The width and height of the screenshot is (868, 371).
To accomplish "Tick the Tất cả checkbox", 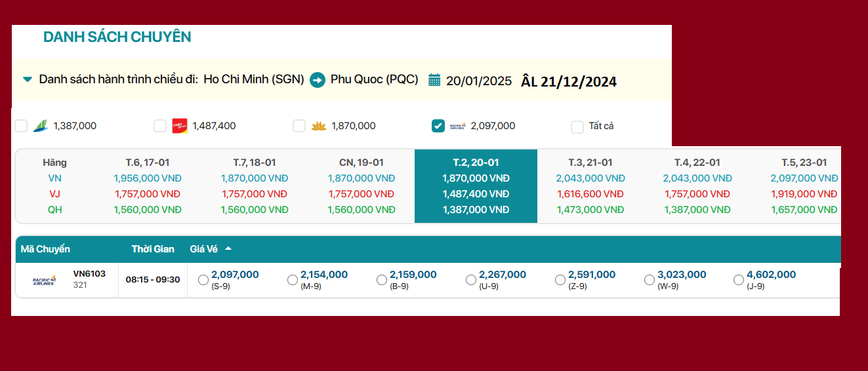I will (577, 127).
